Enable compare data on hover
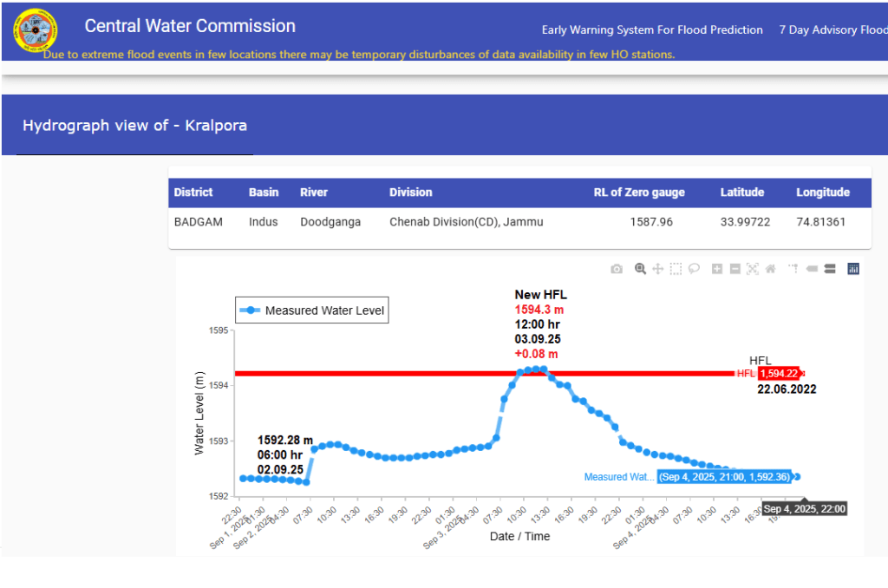This screenshot has width=888, height=588. coord(830,269)
